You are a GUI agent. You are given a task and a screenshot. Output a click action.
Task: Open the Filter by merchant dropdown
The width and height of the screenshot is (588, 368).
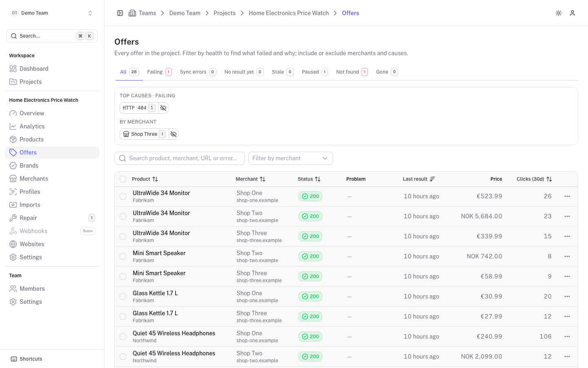[291, 158]
